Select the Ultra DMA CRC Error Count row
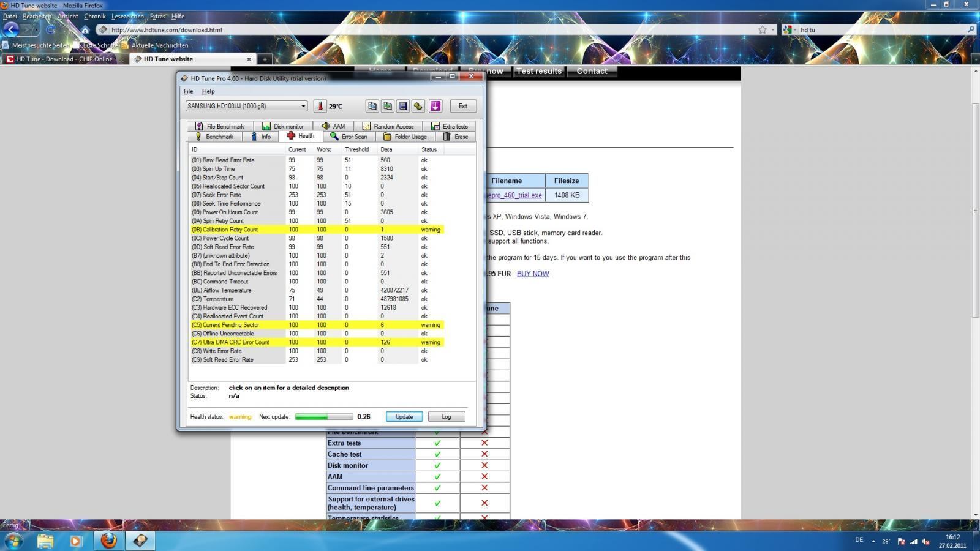 point(317,342)
